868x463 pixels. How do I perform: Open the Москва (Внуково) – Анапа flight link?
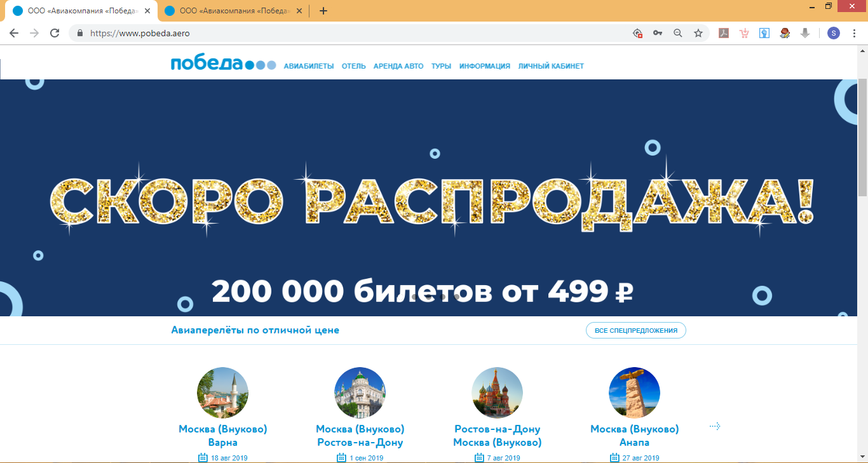pyautogui.click(x=635, y=436)
